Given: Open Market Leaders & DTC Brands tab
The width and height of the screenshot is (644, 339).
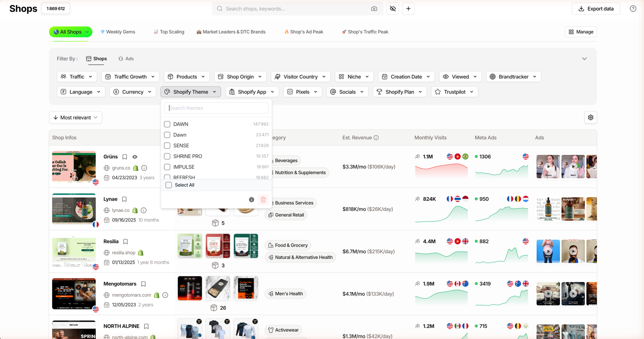Looking at the screenshot, I should click(231, 32).
